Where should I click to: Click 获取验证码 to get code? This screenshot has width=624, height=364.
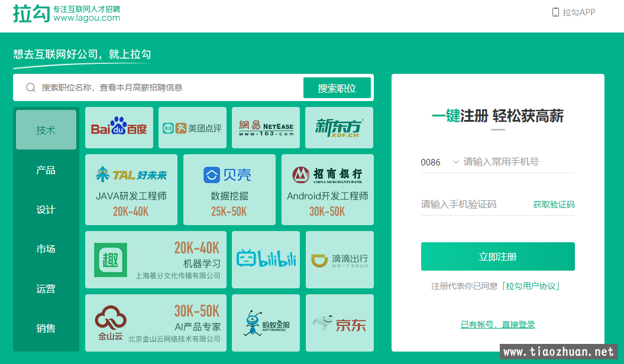click(554, 204)
